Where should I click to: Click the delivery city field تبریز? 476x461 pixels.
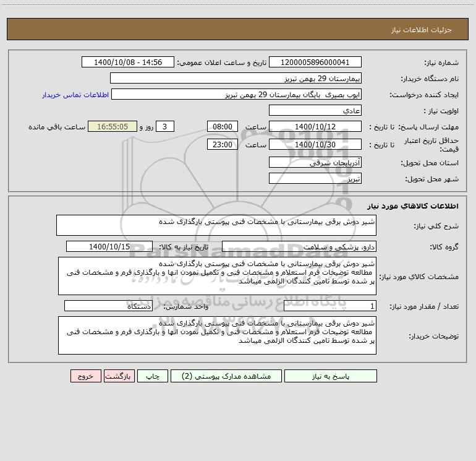(315, 178)
